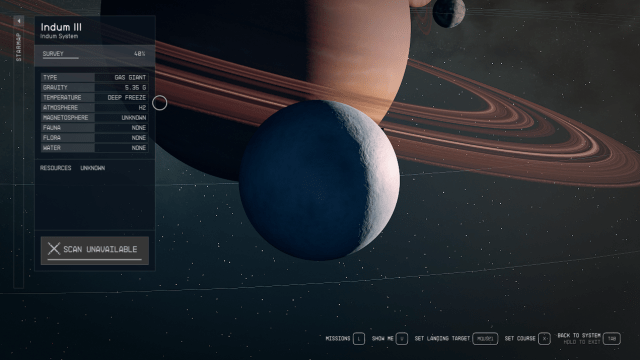Click the Set Landing Target label

point(442,338)
